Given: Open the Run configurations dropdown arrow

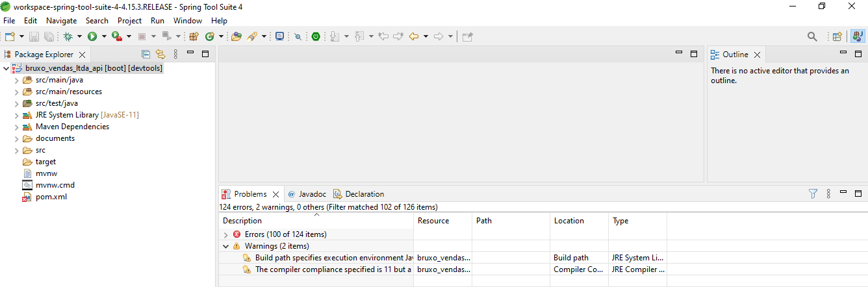Looking at the screenshot, I should pos(104,36).
